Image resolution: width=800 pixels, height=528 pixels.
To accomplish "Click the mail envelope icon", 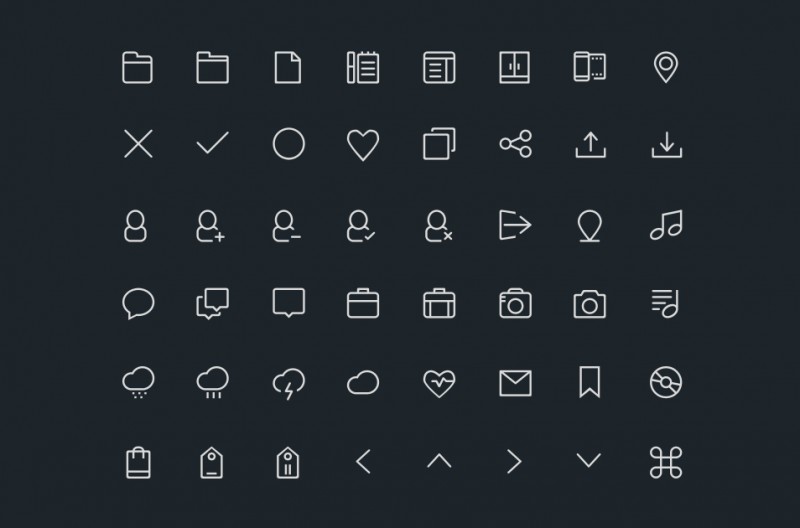I will point(515,383).
